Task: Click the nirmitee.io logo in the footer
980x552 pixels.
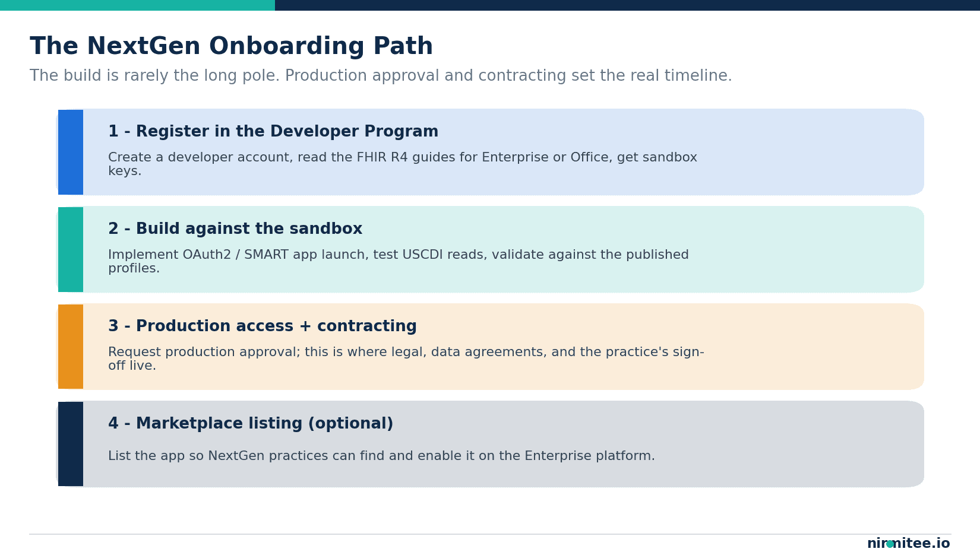Action: coord(908,544)
